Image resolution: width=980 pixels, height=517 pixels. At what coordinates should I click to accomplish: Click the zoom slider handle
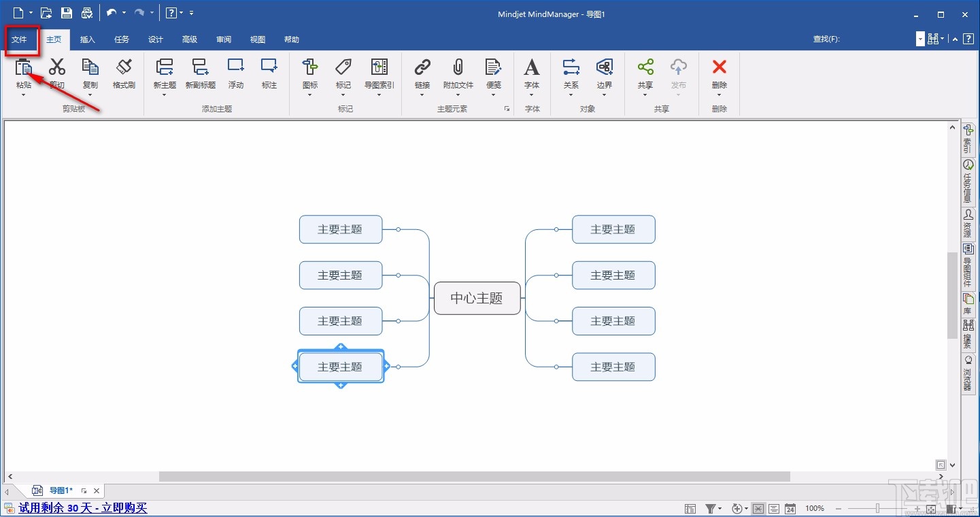click(878, 509)
